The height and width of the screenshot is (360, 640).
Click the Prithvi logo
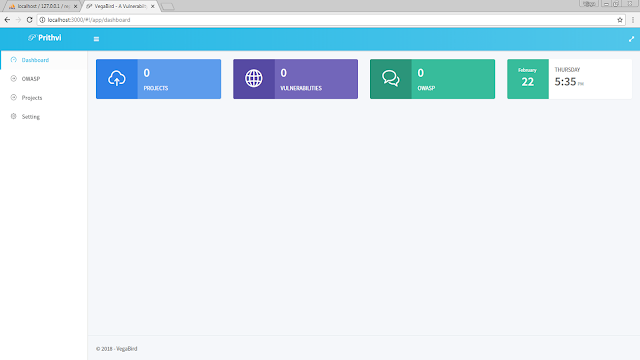point(44,38)
